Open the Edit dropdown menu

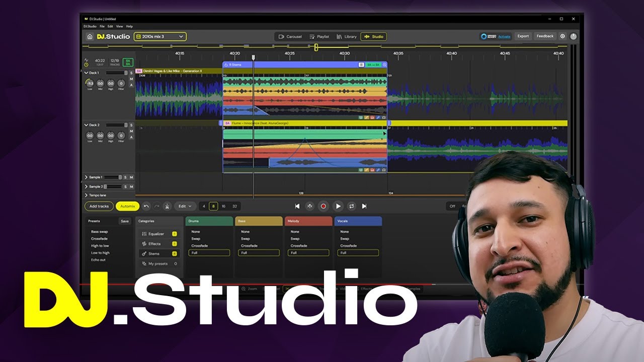(185, 206)
